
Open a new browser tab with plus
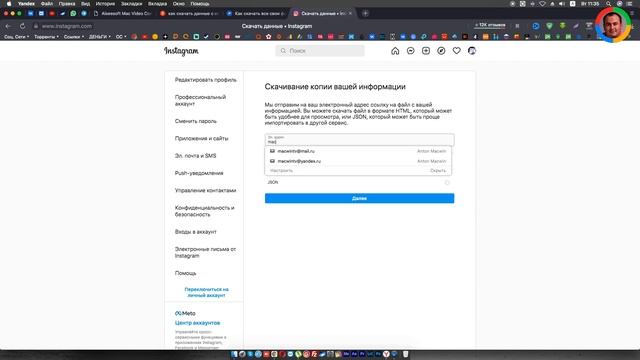[x=365, y=13]
